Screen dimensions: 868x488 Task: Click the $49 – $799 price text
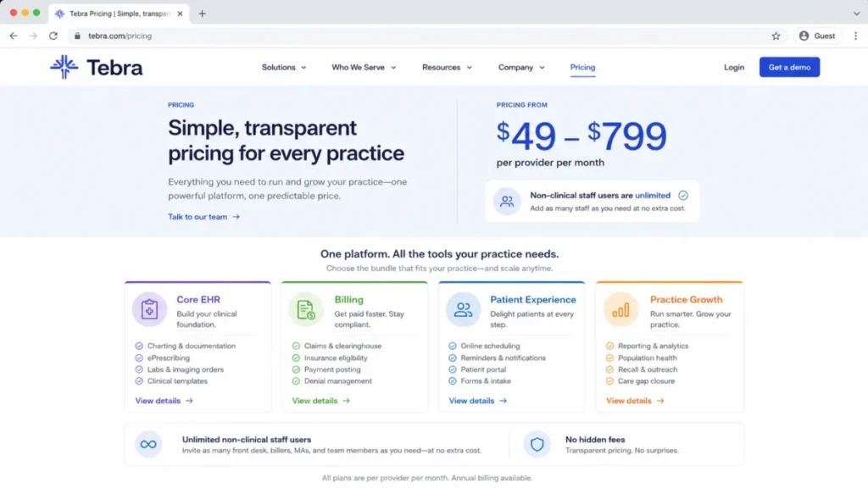581,136
